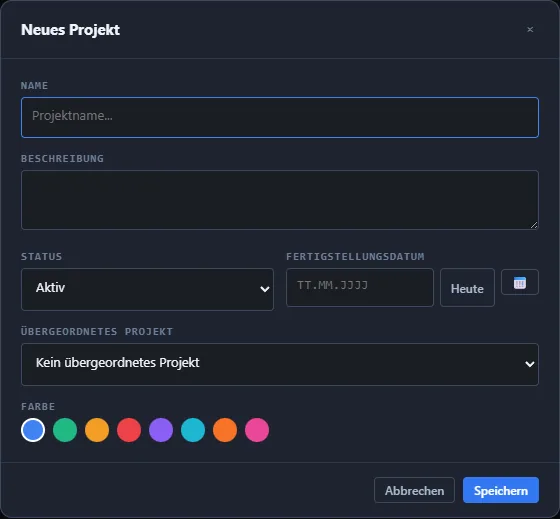This screenshot has height=519, width=560.
Task: Set date with the Heute button
Action: point(467,288)
